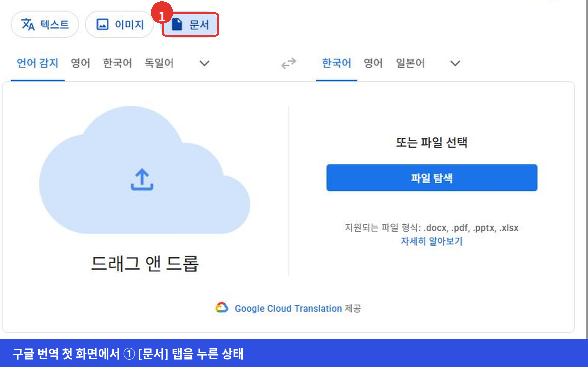
Task: Set target language to 한국어
Action: tap(336, 63)
